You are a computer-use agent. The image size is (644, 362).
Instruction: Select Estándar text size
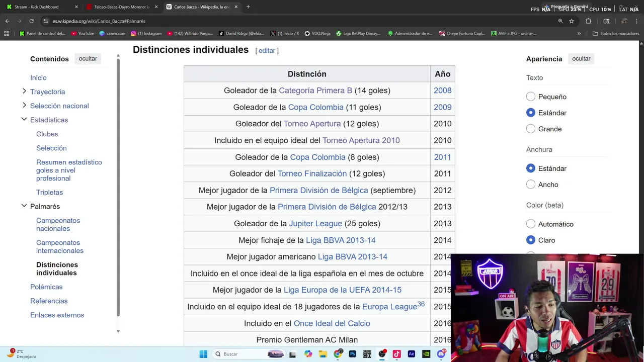pos(531,113)
